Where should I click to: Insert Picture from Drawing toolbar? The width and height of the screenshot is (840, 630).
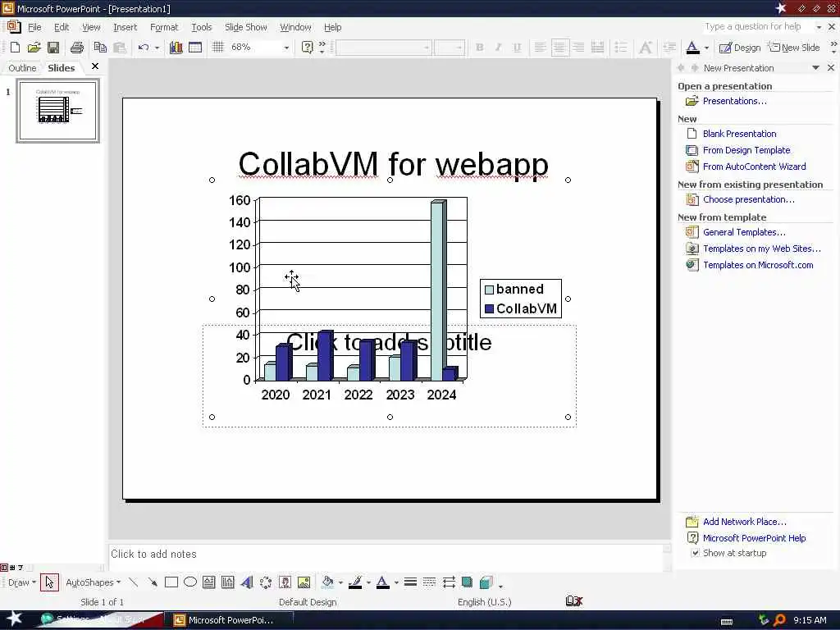tap(304, 582)
